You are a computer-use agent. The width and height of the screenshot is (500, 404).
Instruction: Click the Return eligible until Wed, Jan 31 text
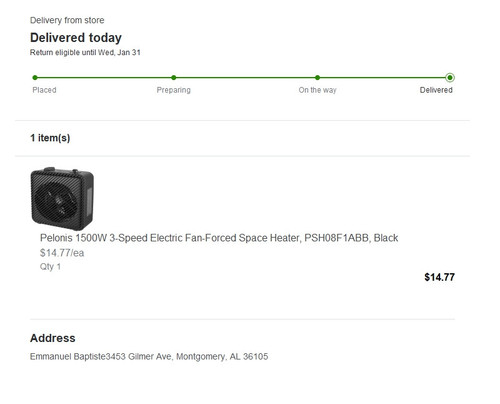tap(85, 53)
